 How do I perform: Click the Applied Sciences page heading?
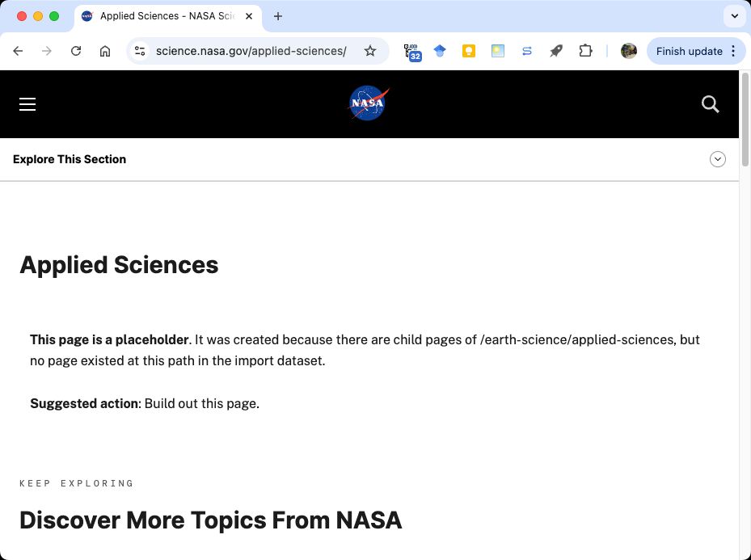(x=119, y=265)
